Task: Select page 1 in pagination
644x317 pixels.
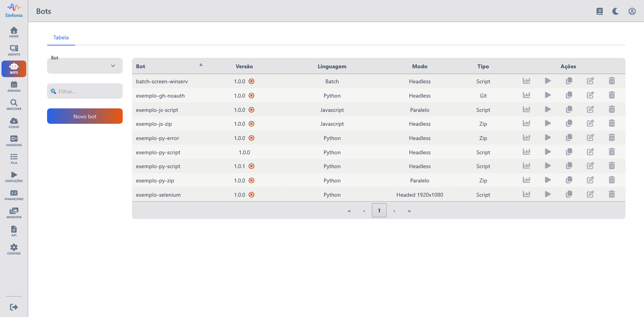Action: 379,211
